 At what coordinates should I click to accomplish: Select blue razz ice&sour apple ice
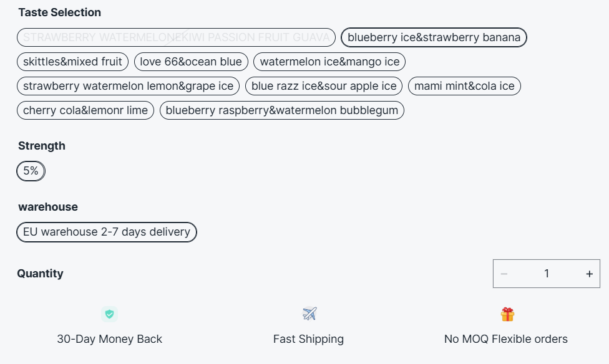click(324, 86)
